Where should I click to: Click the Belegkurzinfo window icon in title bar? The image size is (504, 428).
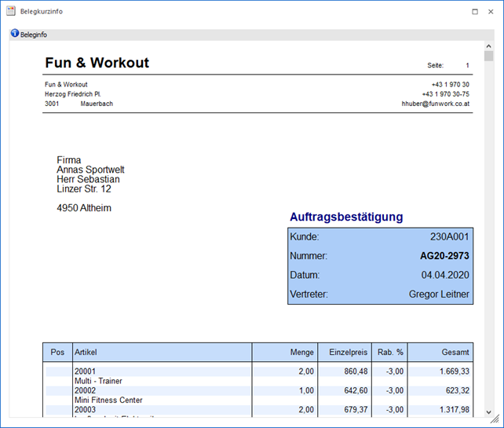pos(10,11)
